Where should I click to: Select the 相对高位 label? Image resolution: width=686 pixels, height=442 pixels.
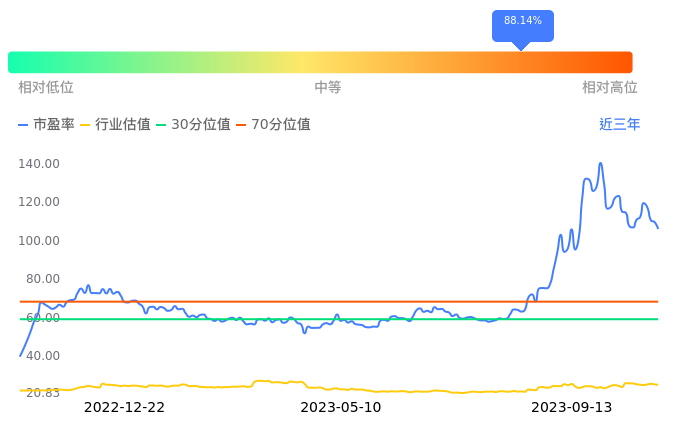pos(610,88)
